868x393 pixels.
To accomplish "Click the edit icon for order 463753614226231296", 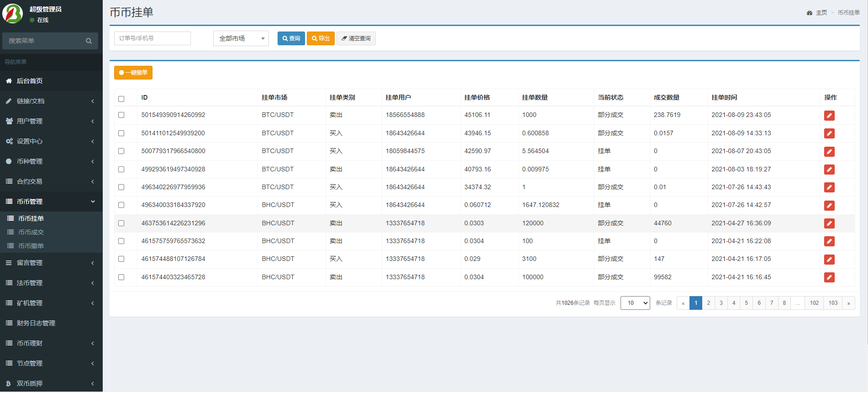I will tap(829, 223).
